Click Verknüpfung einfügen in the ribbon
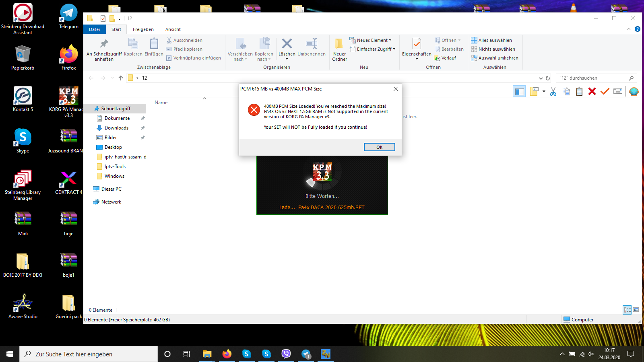 194,58
